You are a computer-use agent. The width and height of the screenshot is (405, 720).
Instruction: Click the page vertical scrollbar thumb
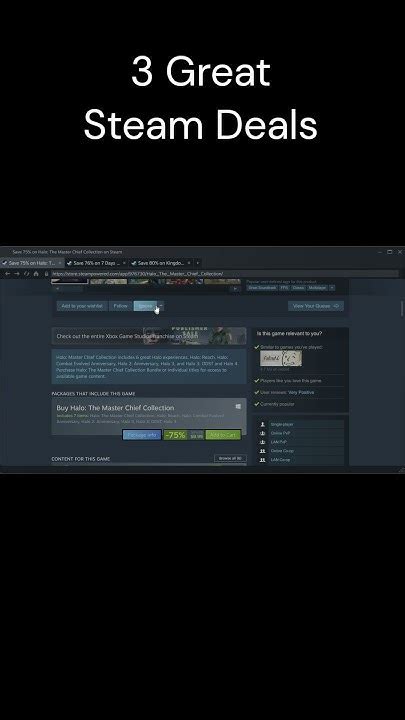pyautogui.click(x=402, y=308)
